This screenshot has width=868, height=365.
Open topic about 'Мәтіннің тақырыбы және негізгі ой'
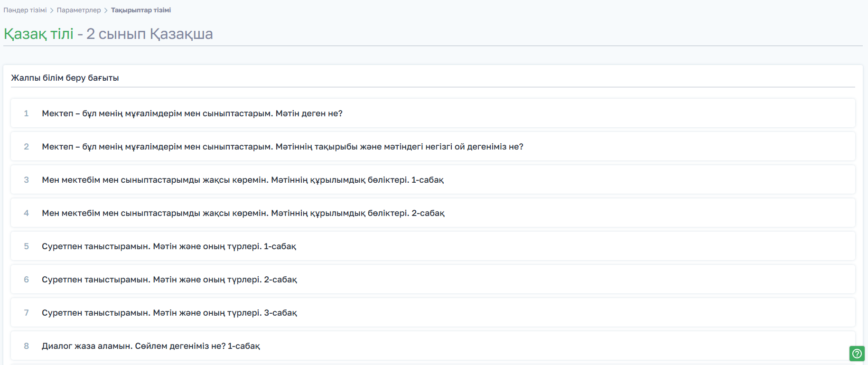[x=282, y=147]
